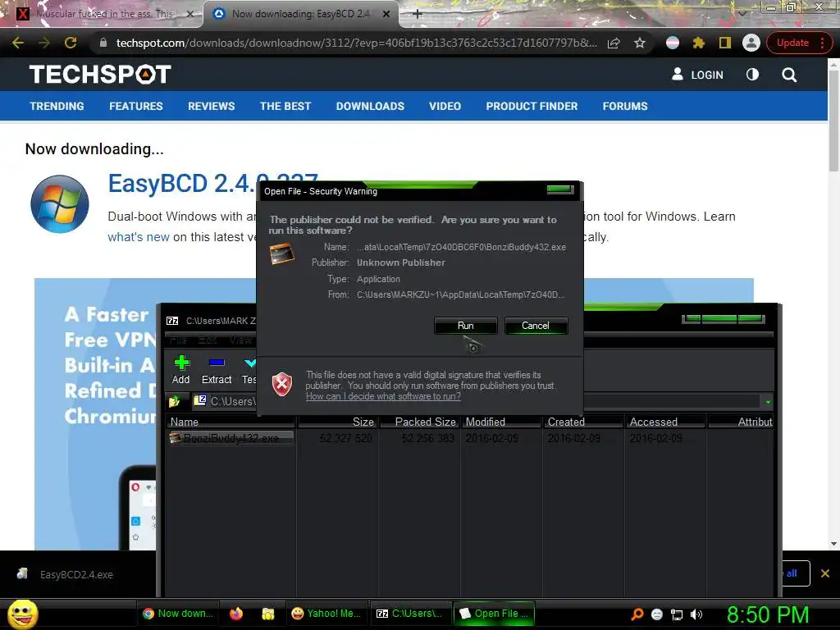Open the REVIEWS nav item
840x630 pixels.
tap(211, 106)
